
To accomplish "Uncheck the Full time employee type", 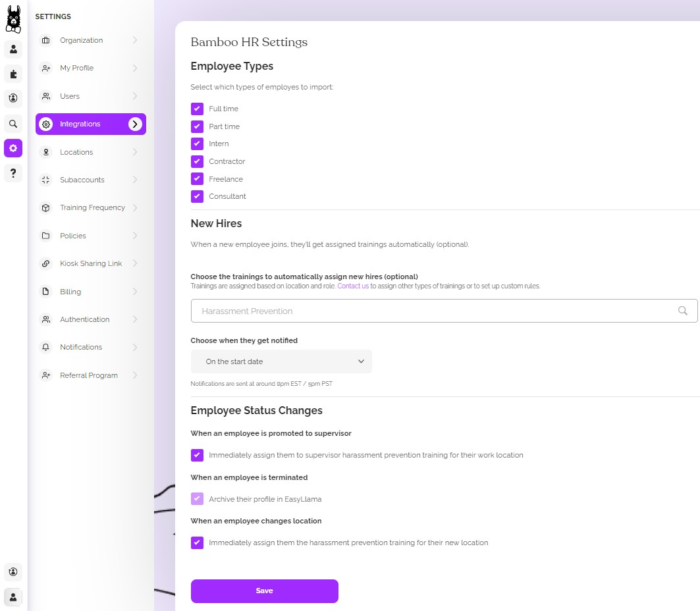I will coord(197,109).
